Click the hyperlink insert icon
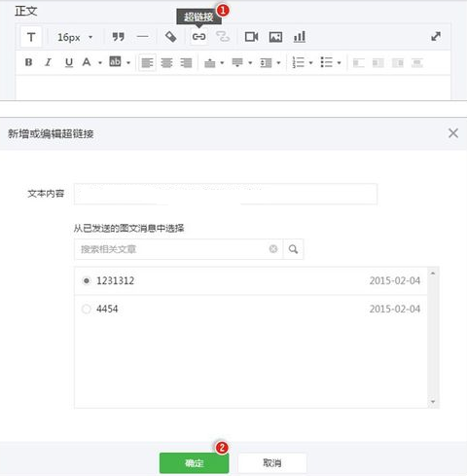 tap(198, 37)
